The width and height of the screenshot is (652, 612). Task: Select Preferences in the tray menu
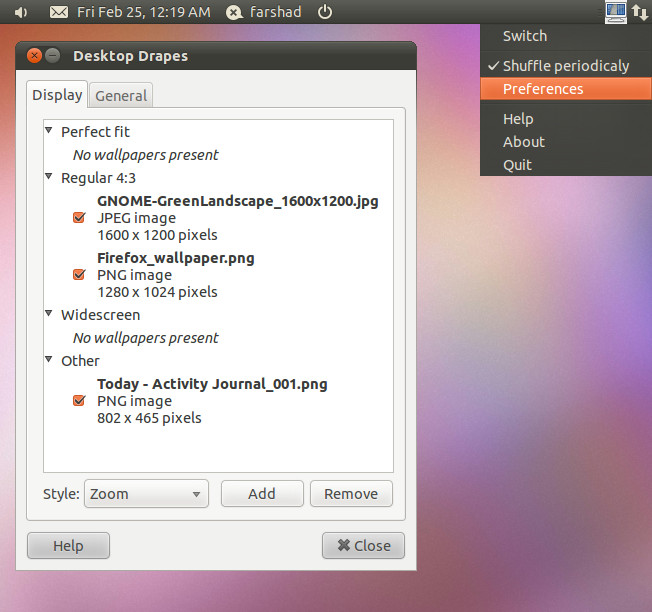(566, 89)
